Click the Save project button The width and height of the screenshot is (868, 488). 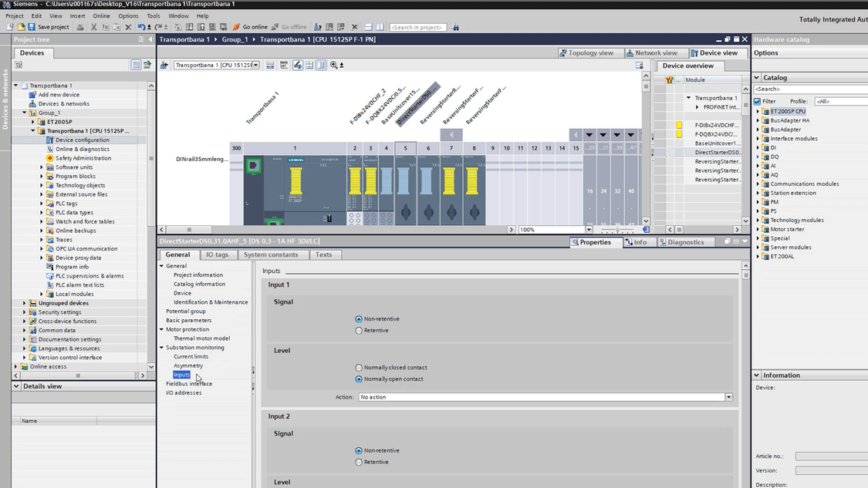[x=49, y=26]
